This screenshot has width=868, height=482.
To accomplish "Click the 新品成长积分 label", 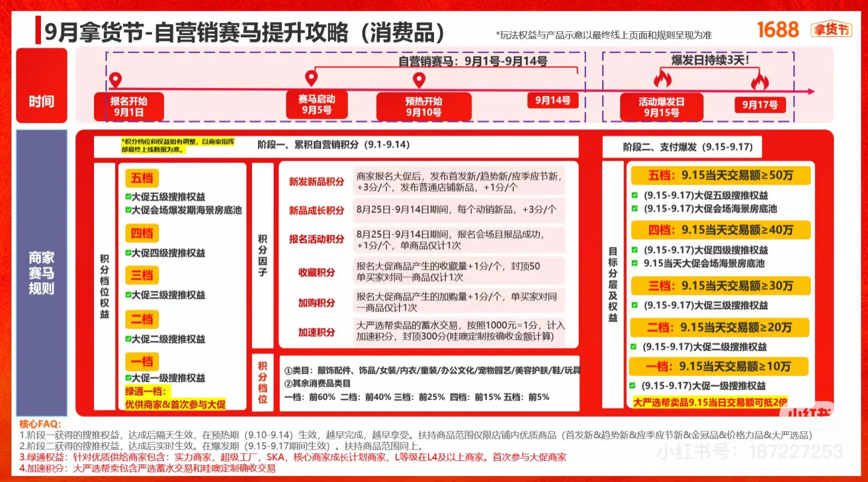I will click(x=316, y=210).
